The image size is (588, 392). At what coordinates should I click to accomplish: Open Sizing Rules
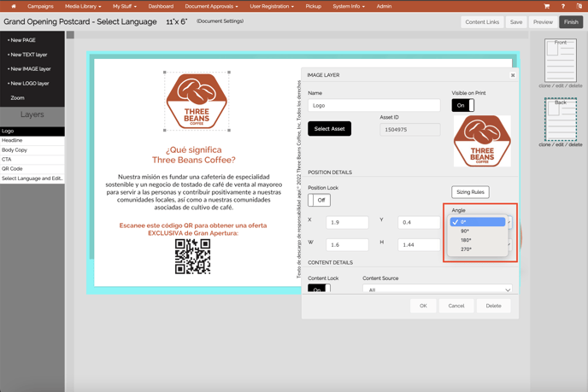point(470,192)
